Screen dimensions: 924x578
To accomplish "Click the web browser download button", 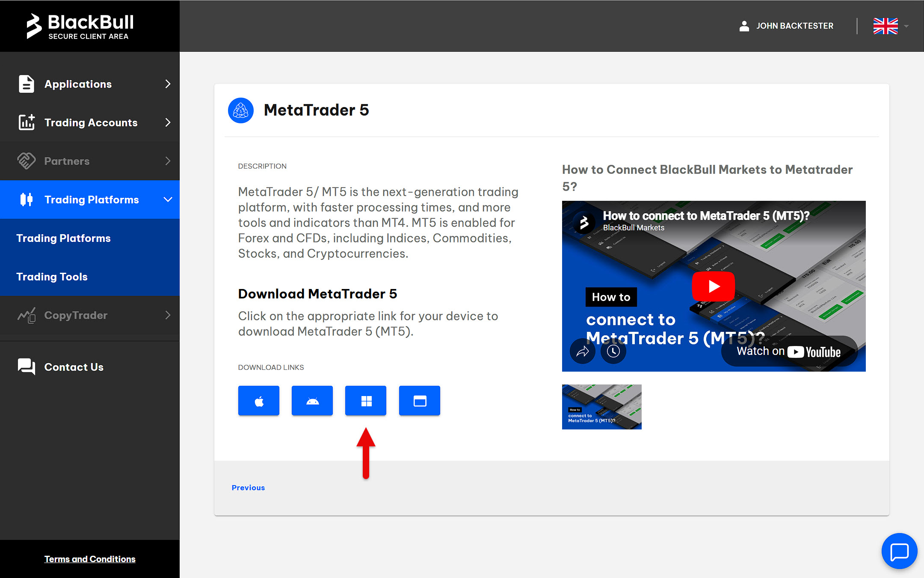I will [x=419, y=401].
